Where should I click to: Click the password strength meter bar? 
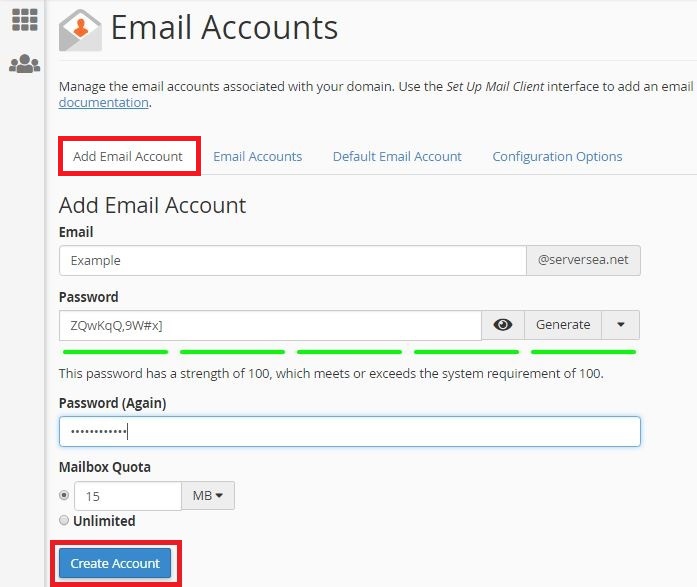[349, 352]
